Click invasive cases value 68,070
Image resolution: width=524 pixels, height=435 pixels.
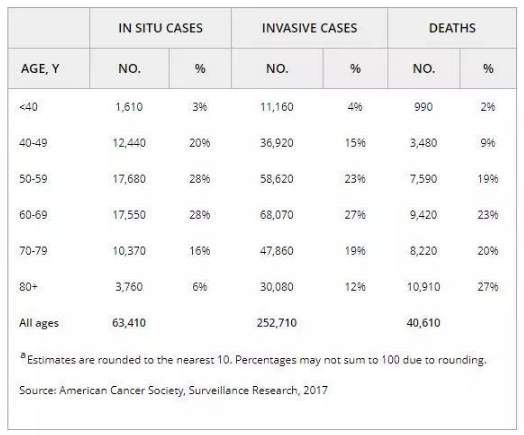(x=277, y=214)
